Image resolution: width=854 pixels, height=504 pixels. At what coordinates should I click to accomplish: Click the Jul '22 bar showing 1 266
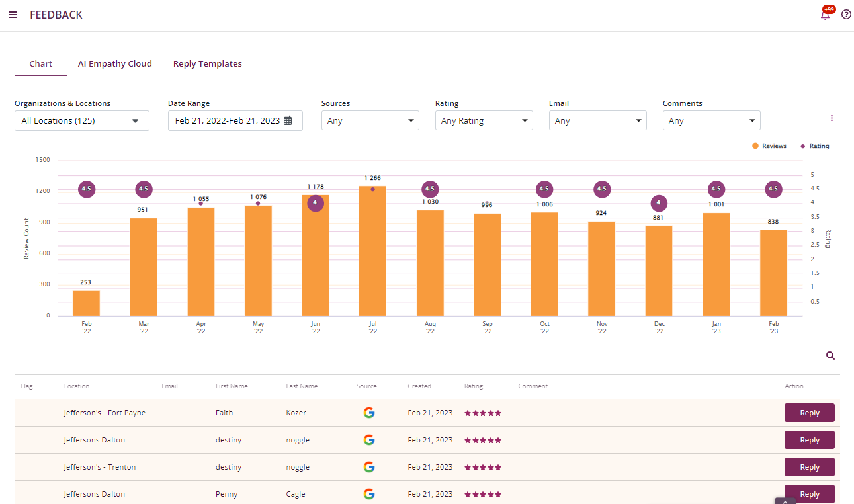point(372,251)
